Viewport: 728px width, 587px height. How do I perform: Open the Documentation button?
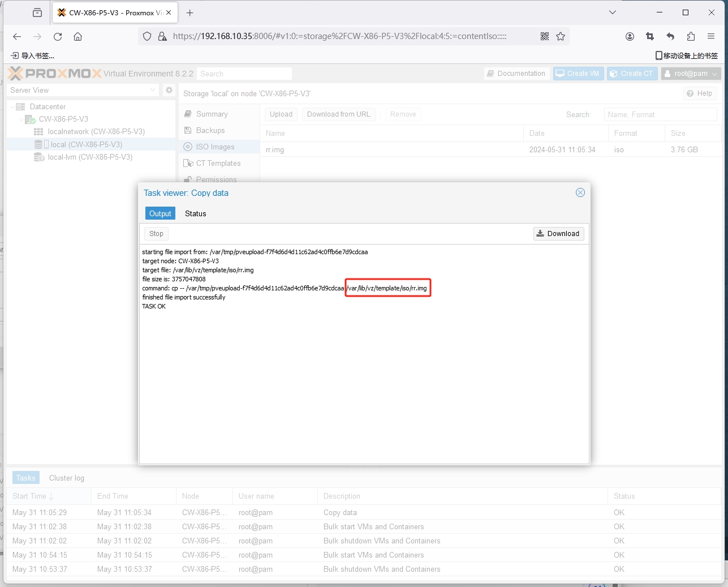[x=516, y=74]
